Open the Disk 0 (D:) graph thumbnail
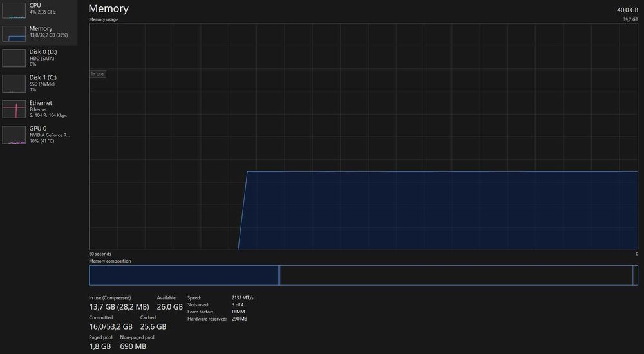The width and height of the screenshot is (644, 354). 14,58
